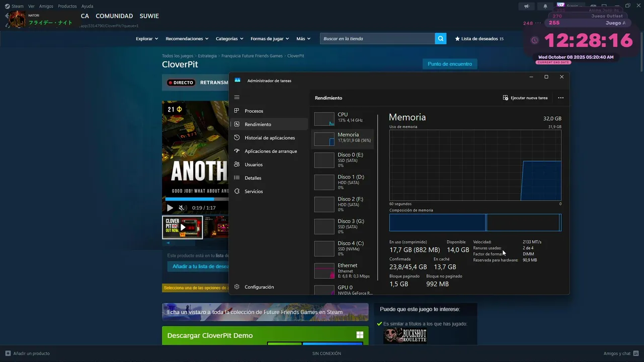Open Lista de deseados
The image size is (644, 362).
[x=479, y=39]
